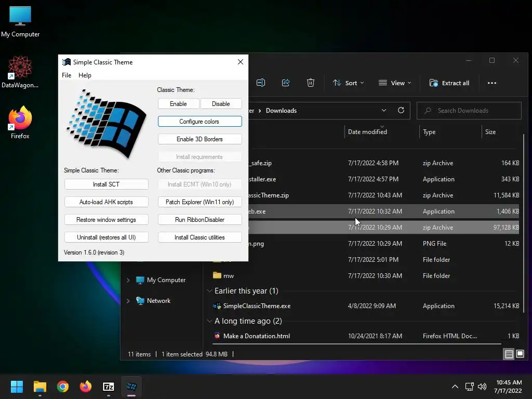The image size is (532, 399).
Task: Select SimpleClassicTheme.exe file
Action: coord(366,305)
